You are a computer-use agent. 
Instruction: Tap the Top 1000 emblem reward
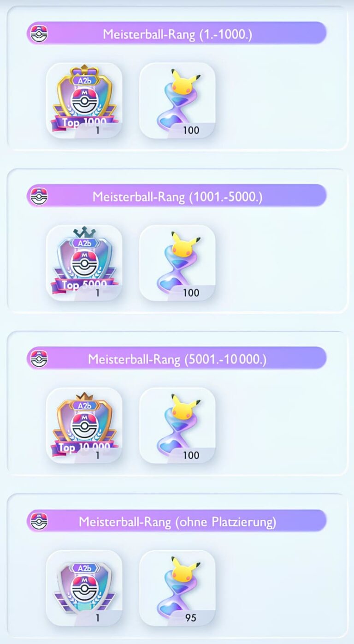click(84, 101)
